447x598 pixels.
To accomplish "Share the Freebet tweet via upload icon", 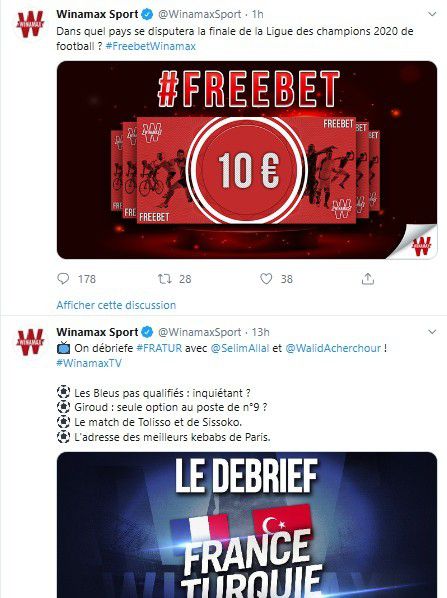I will pos(368,279).
